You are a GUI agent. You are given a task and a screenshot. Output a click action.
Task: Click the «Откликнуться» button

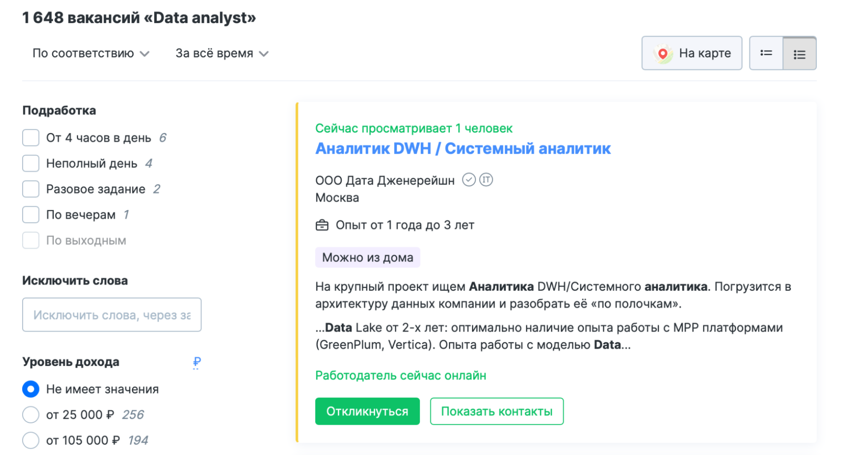pos(367,411)
